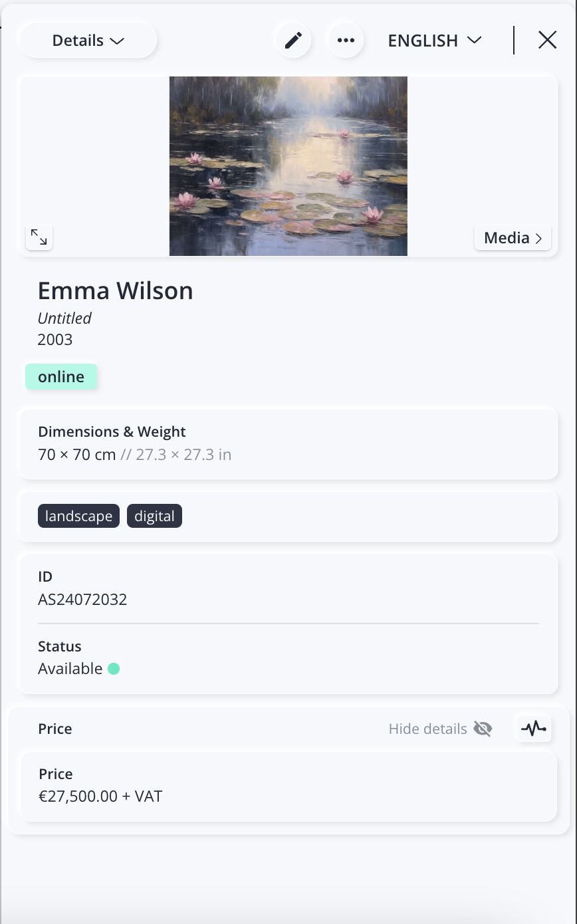Click the crossed-eye icon beside Hide details
The width and height of the screenshot is (577, 924).
point(483,729)
